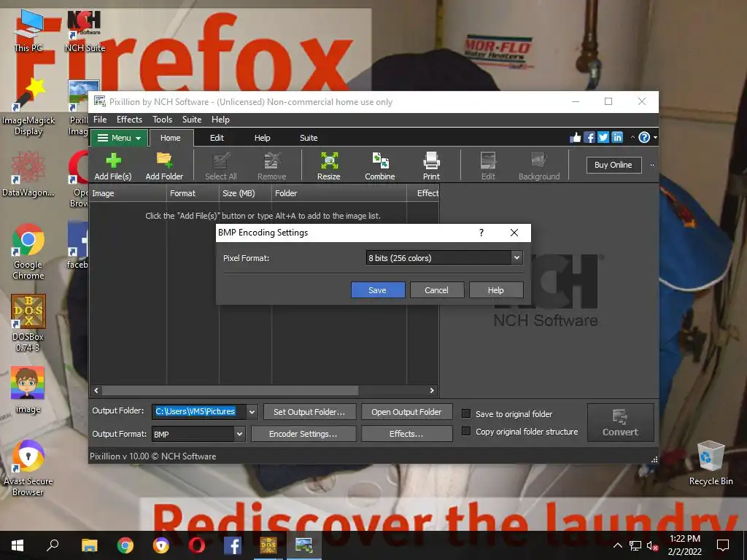Open the Resize tool
The width and height of the screenshot is (747, 560).
[329, 166]
